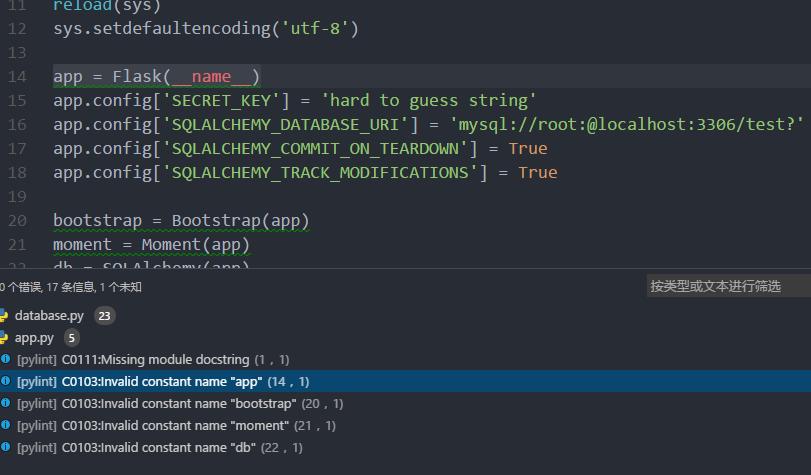Click line number 17 in the gutter
This screenshot has height=475, width=811.
point(16,149)
